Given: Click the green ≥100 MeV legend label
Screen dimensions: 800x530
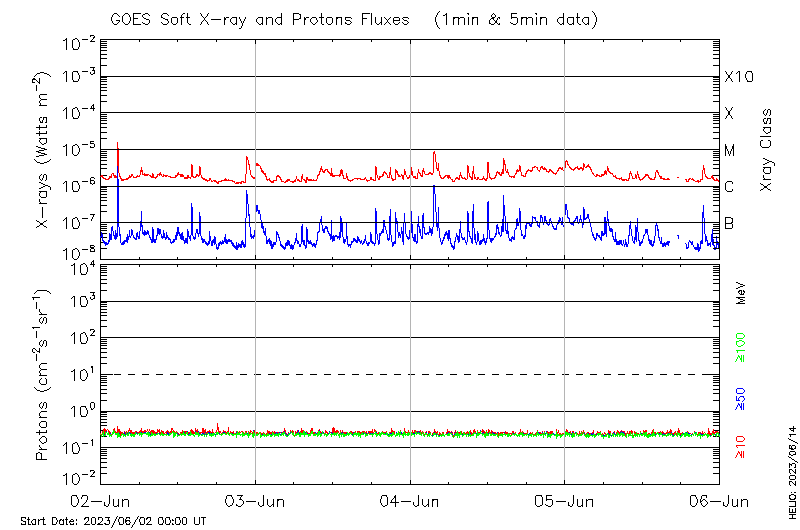Looking at the screenshot, I should pyautogui.click(x=741, y=346).
